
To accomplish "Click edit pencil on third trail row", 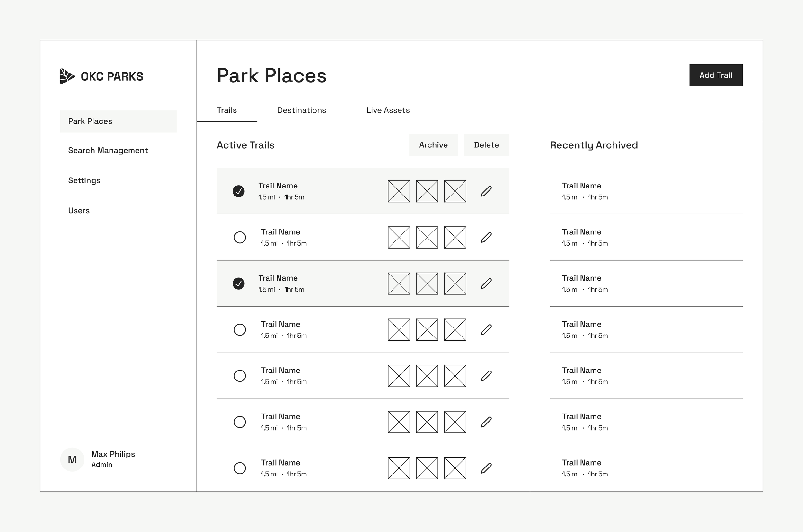I will (x=486, y=283).
